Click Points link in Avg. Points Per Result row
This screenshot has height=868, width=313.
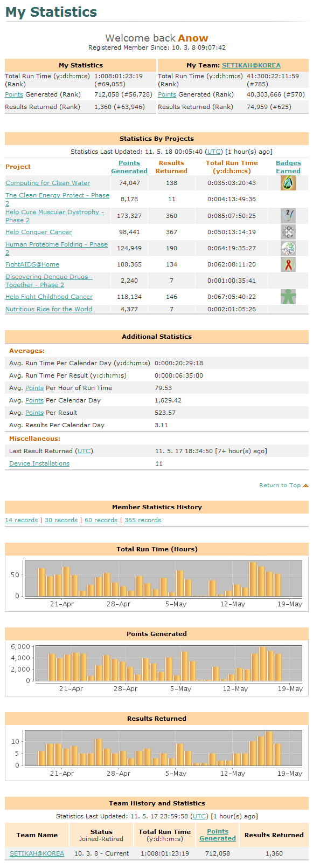(x=34, y=413)
